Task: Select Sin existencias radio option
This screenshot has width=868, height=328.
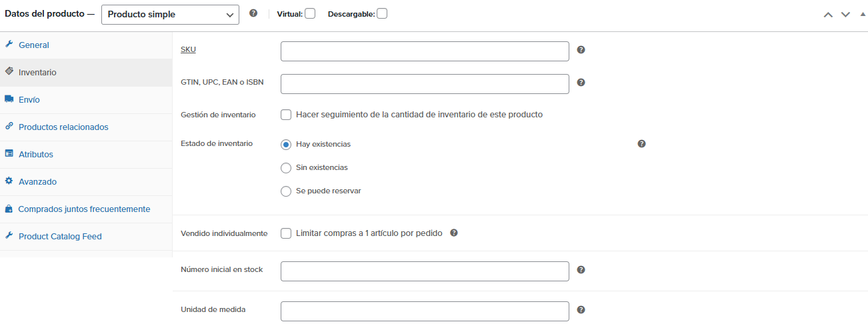Action: coord(286,167)
